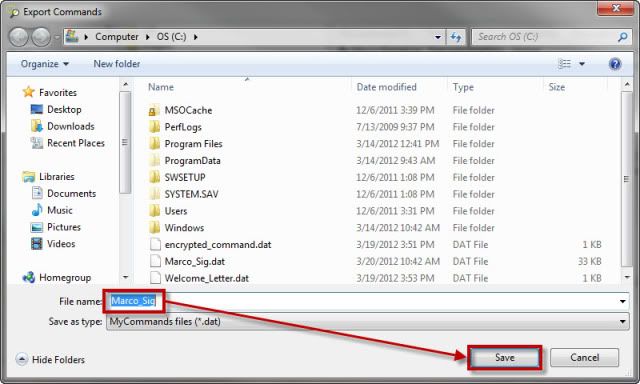The height and width of the screenshot is (384, 640).
Task: Open the Organize menu
Action: click(x=44, y=64)
